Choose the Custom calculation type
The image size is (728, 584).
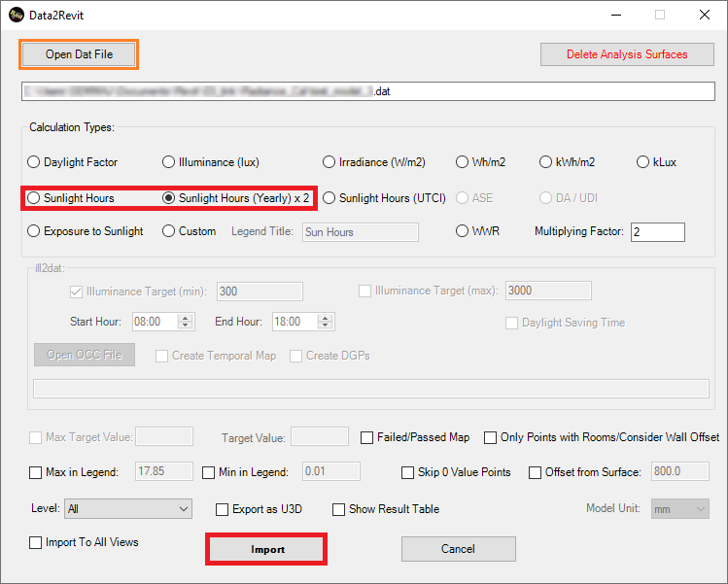(x=168, y=231)
